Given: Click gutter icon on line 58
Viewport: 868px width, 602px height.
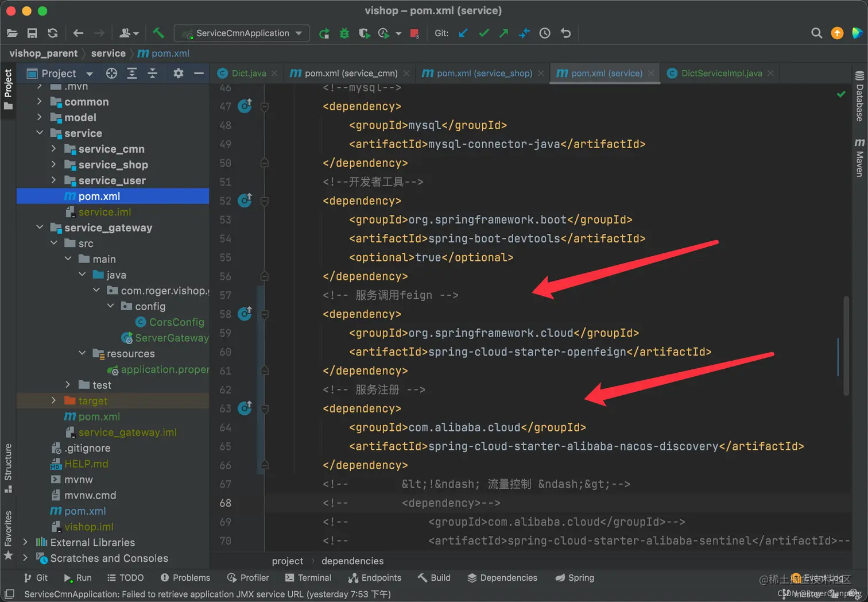Looking at the screenshot, I should [245, 314].
